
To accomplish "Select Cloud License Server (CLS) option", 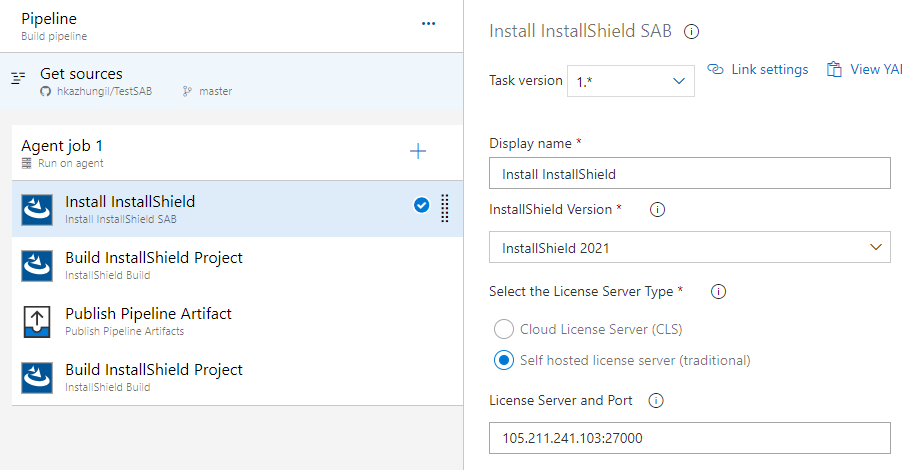I will pyautogui.click(x=504, y=329).
